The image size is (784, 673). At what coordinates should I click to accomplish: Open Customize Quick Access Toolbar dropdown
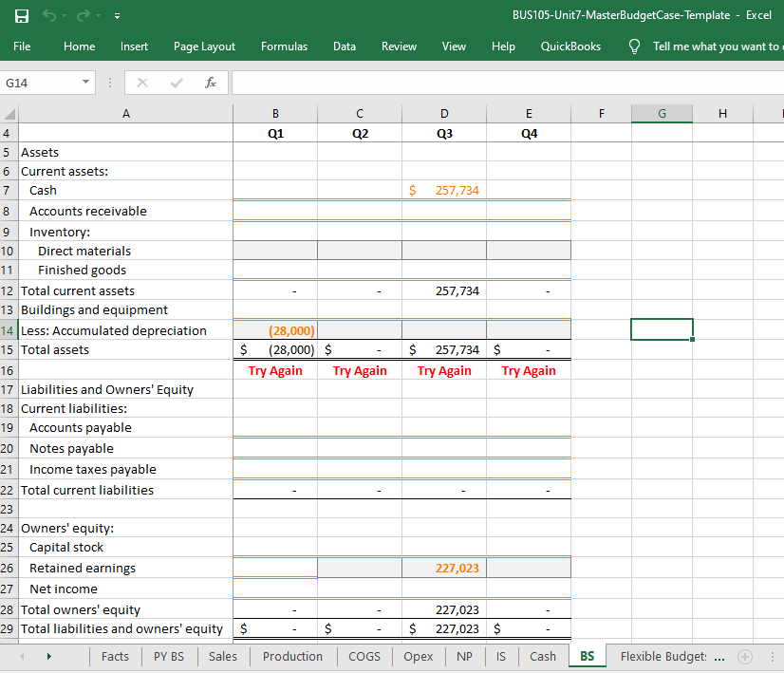[x=117, y=16]
